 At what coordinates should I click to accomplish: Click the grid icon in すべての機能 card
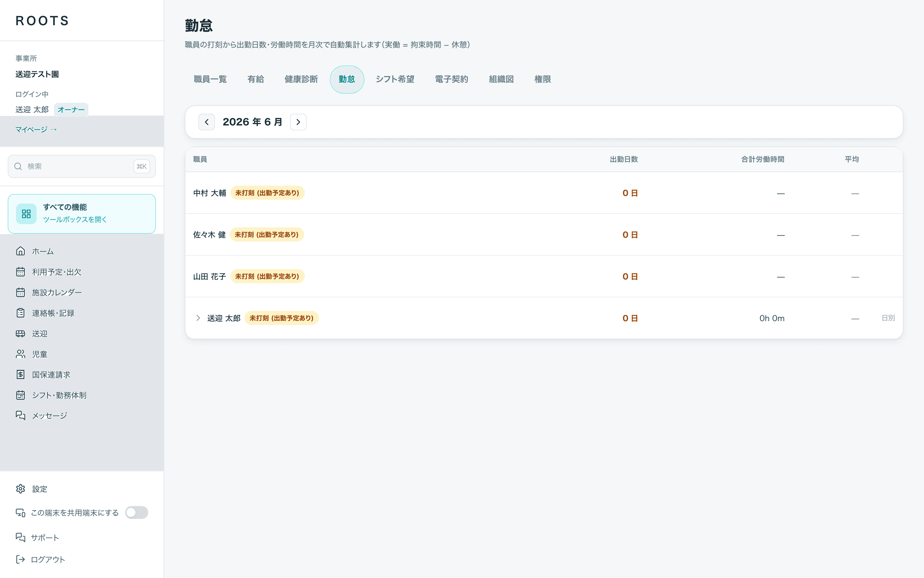[x=26, y=214]
